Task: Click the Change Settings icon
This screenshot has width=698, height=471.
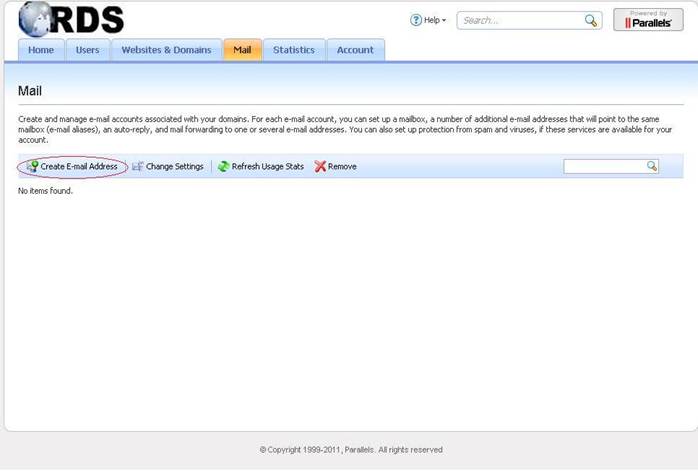Action: pyautogui.click(x=138, y=166)
